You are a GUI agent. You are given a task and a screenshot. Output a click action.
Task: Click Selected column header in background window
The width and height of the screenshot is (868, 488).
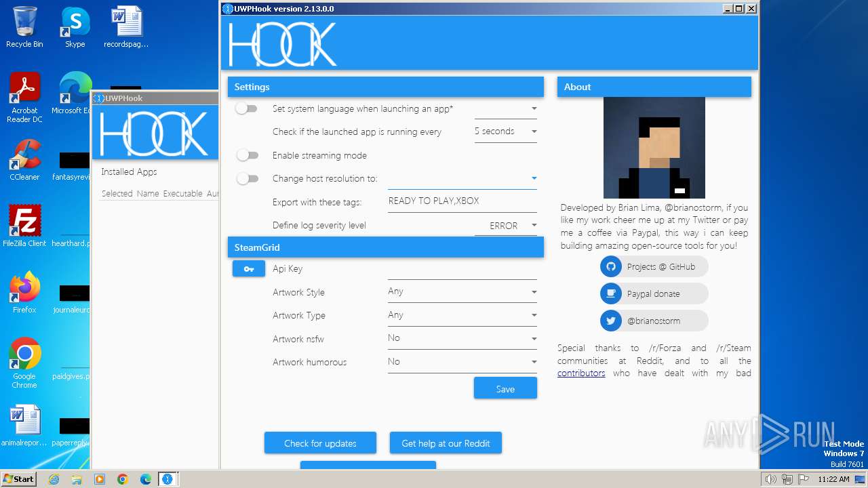click(x=117, y=193)
